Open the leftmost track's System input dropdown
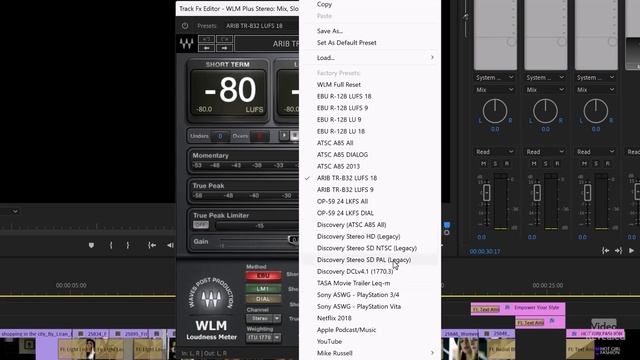 [x=494, y=77]
